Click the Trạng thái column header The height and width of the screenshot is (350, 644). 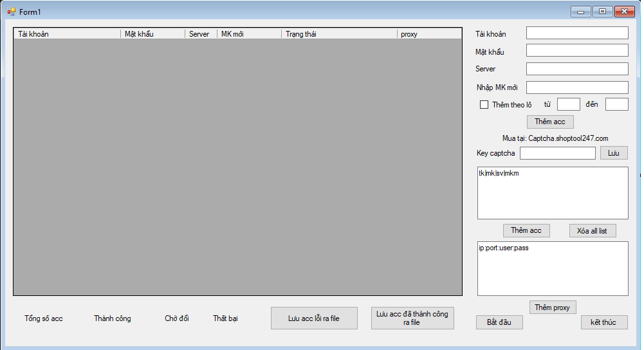point(339,33)
